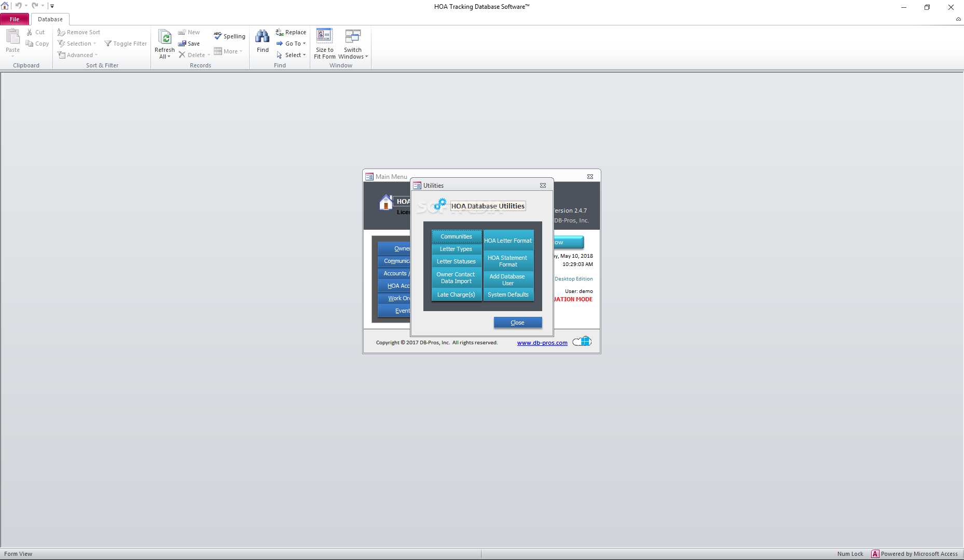Open HOA Letter Format
Screen dimensions: 964x560
(508, 241)
